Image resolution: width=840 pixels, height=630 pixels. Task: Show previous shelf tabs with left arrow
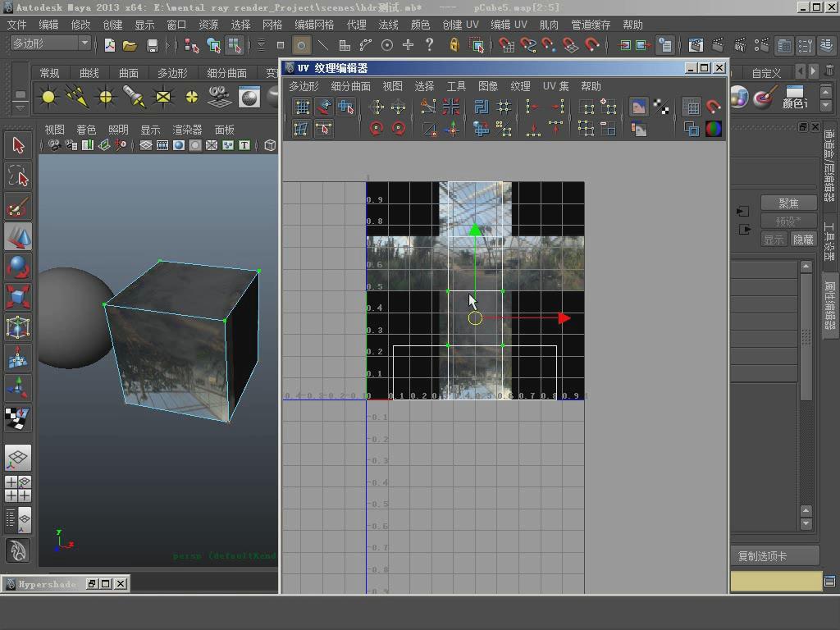(801, 71)
